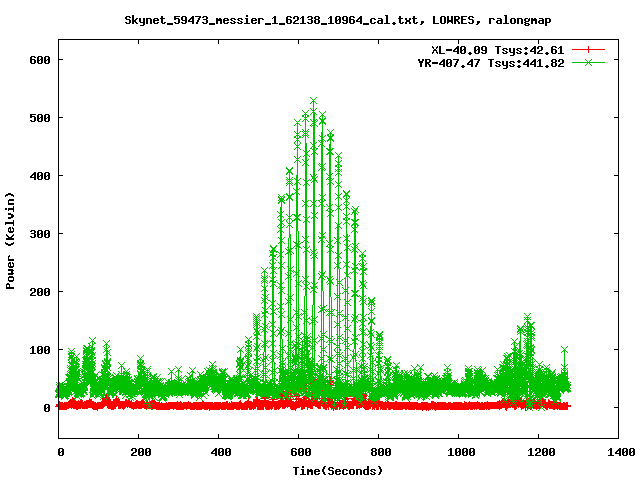
Task: Click the 200 x-axis tick label
Action: point(141,452)
